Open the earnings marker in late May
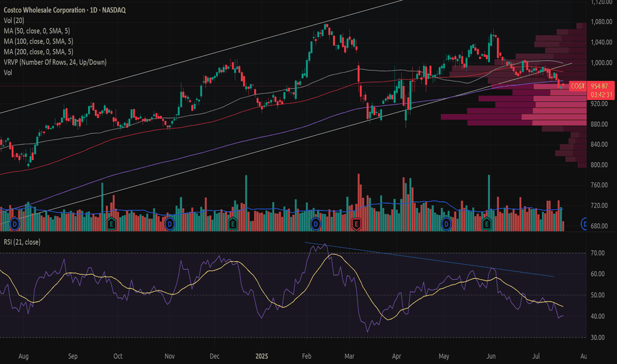617x364 pixels. pyautogui.click(x=488, y=224)
